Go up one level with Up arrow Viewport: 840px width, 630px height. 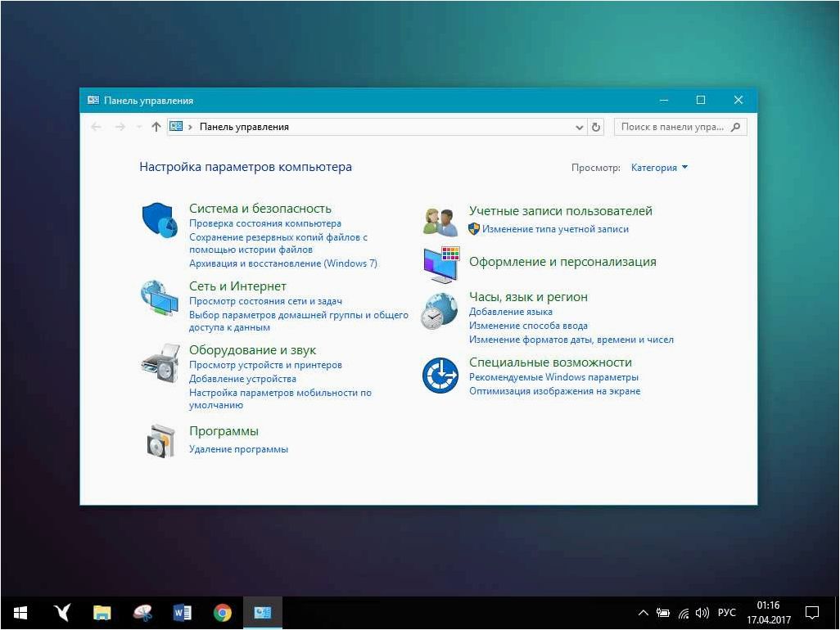point(156,127)
